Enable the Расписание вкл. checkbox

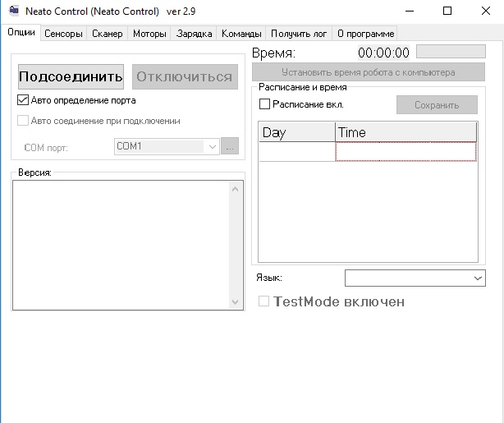point(264,103)
